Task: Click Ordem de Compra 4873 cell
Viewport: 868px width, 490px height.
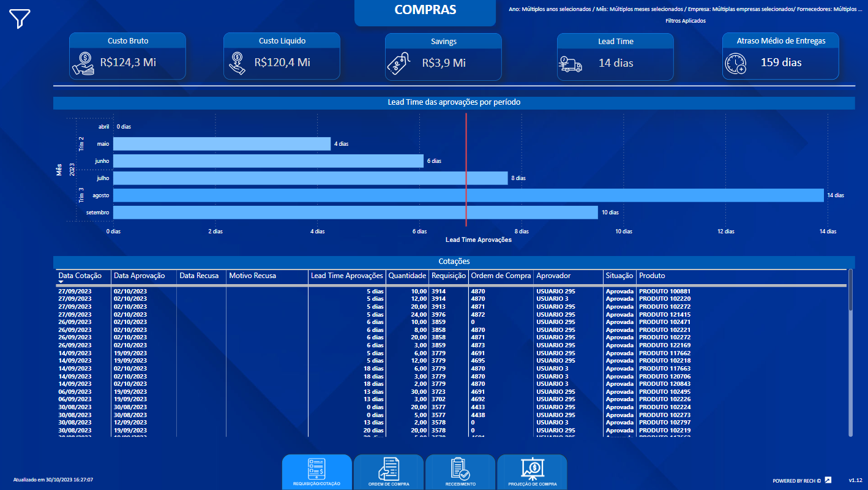Action: point(477,345)
